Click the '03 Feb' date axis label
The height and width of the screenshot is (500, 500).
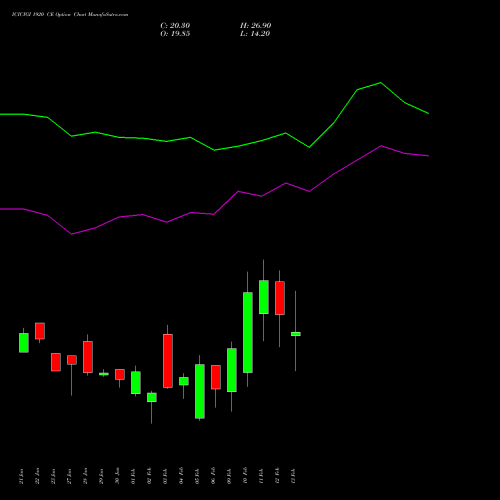[x=166, y=476]
